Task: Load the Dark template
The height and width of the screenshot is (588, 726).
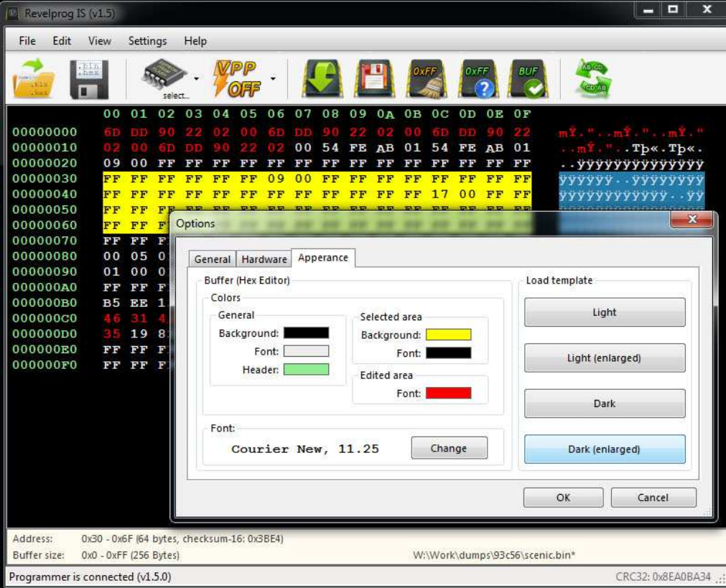Action: 605,403
